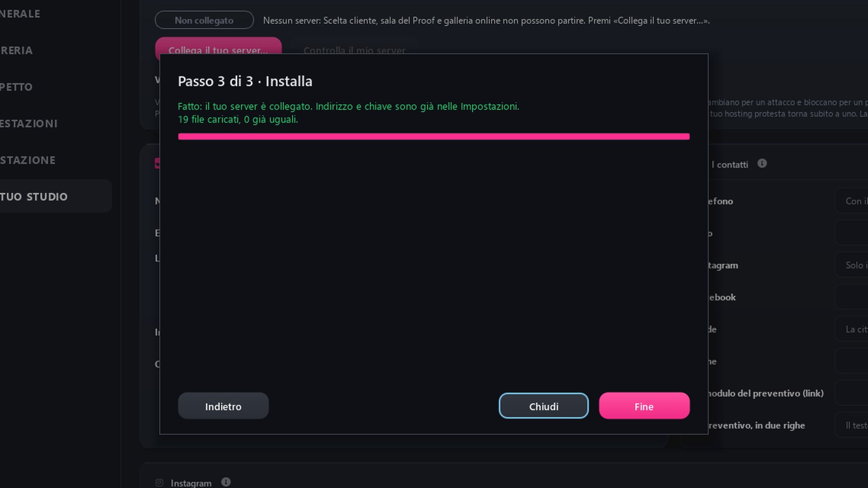This screenshot has height=488, width=868.
Task: Click the Instagram section heading text
Action: [191, 483]
